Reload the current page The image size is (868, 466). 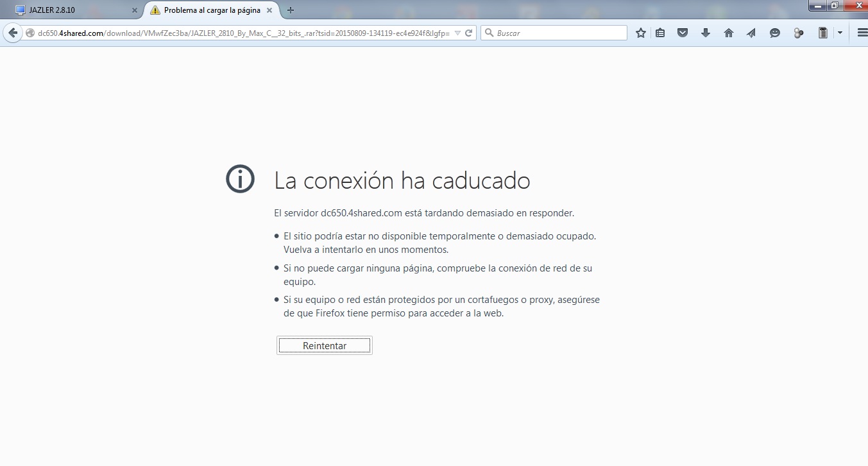tap(469, 33)
